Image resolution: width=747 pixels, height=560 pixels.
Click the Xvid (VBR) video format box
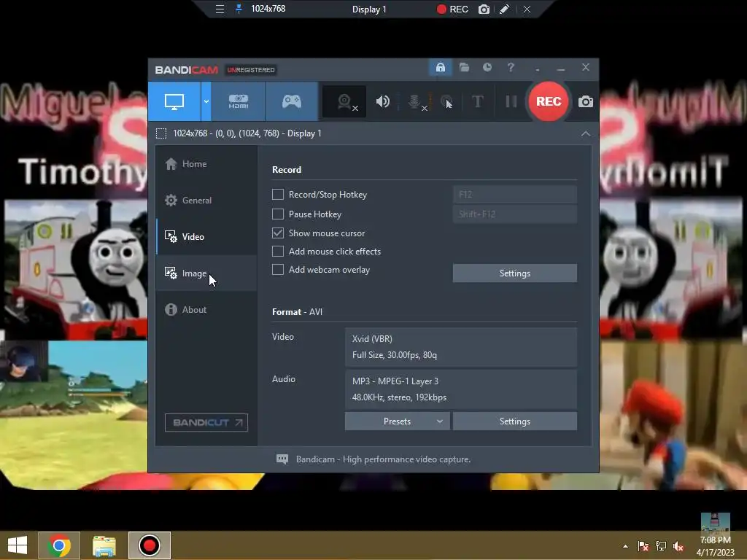(x=461, y=347)
